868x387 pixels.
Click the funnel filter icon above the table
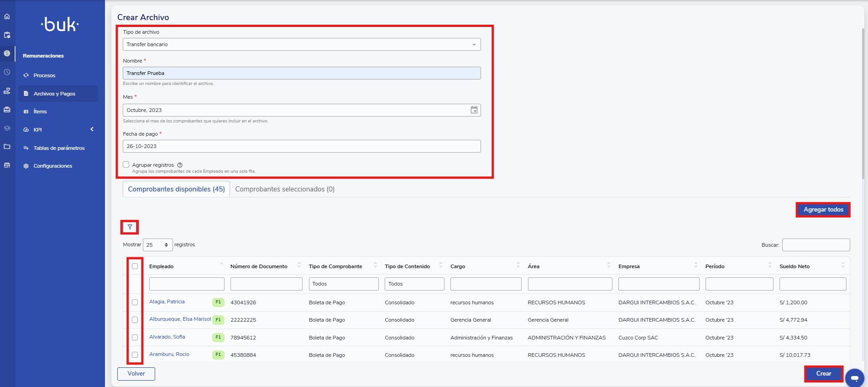(130, 227)
